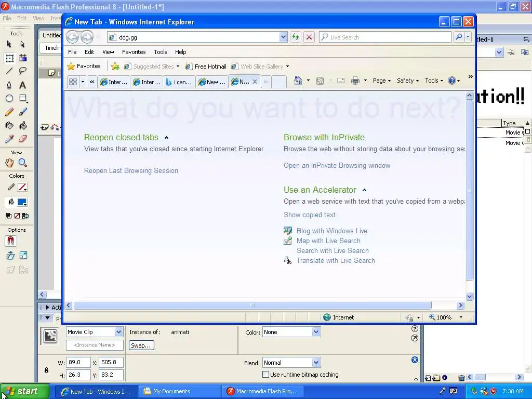
Task: Select the Text tool
Action: click(x=23, y=85)
